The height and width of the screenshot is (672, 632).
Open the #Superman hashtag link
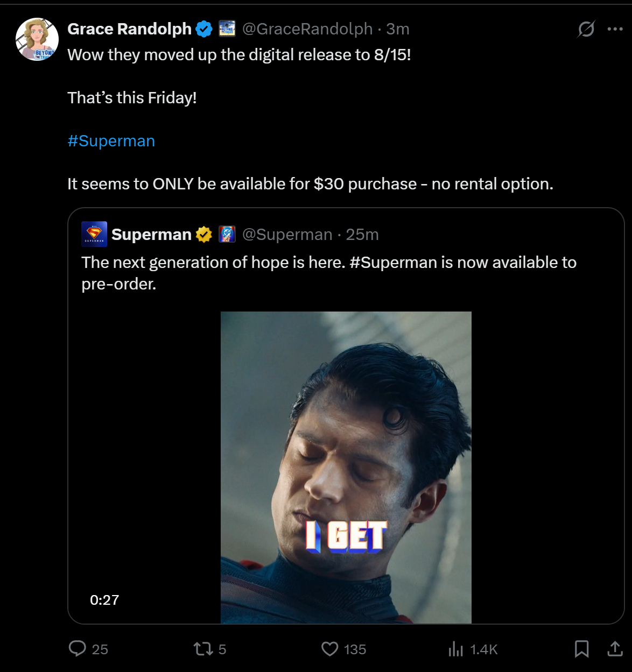[x=111, y=141]
